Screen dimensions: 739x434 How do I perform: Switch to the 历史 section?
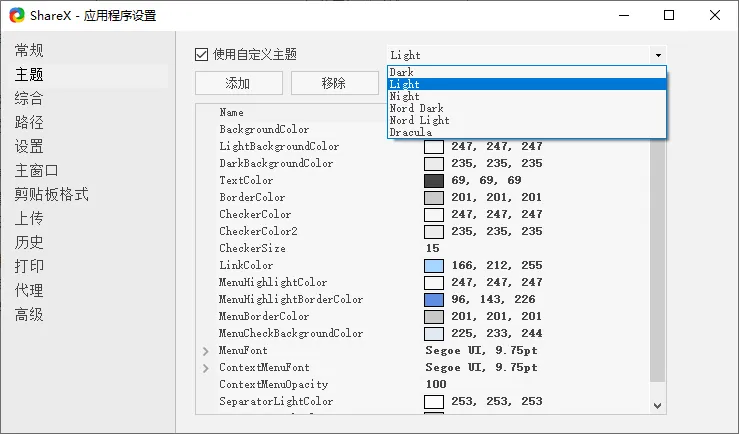click(29, 242)
